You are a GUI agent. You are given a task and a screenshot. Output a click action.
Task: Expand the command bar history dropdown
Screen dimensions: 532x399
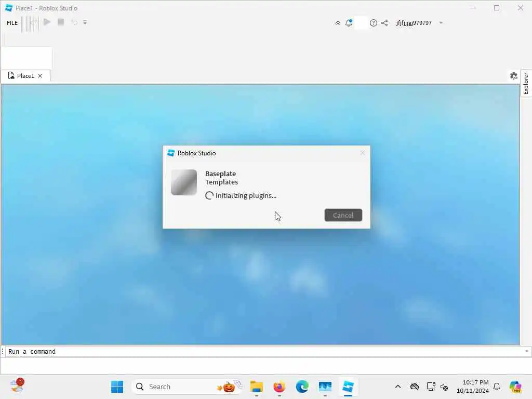click(527, 352)
